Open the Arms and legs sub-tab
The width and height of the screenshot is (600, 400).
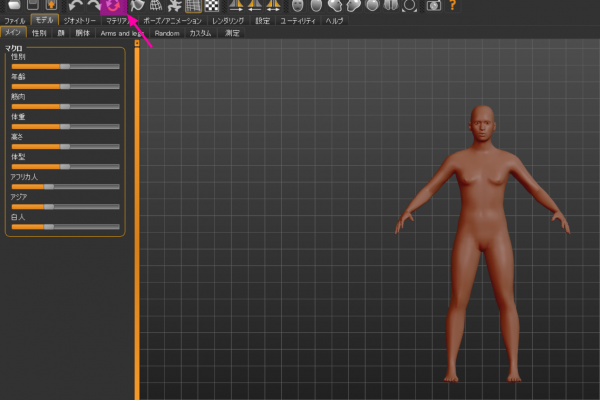[122, 33]
